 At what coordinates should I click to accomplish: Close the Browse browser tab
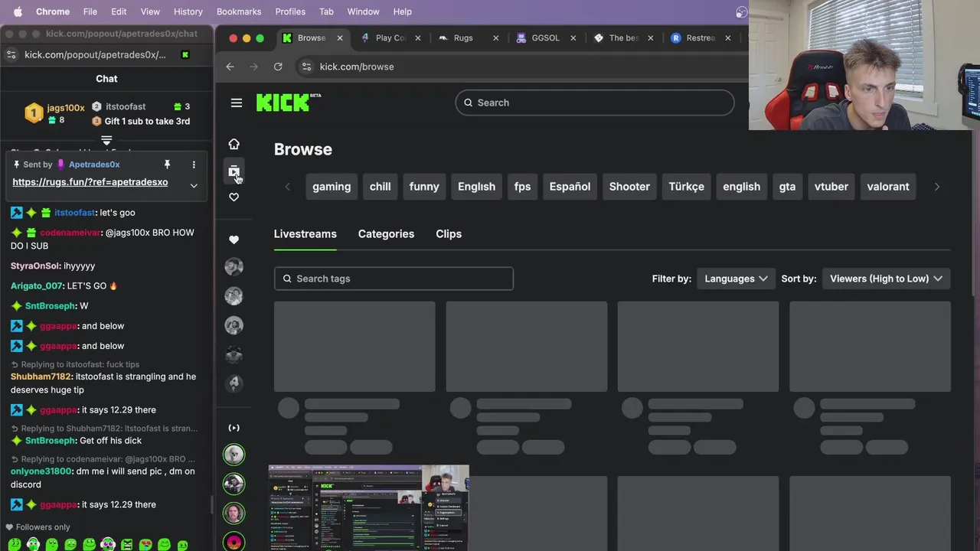[x=340, y=37]
